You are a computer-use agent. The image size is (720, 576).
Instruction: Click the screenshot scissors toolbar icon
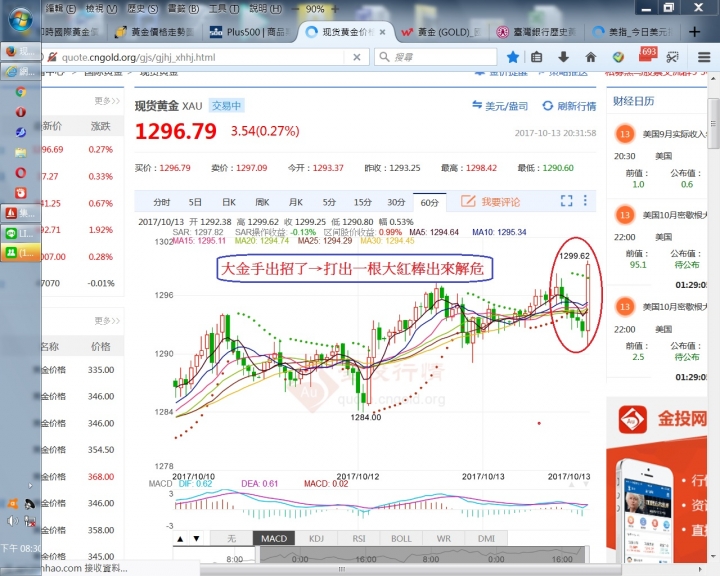pyautogui.click(x=673, y=57)
